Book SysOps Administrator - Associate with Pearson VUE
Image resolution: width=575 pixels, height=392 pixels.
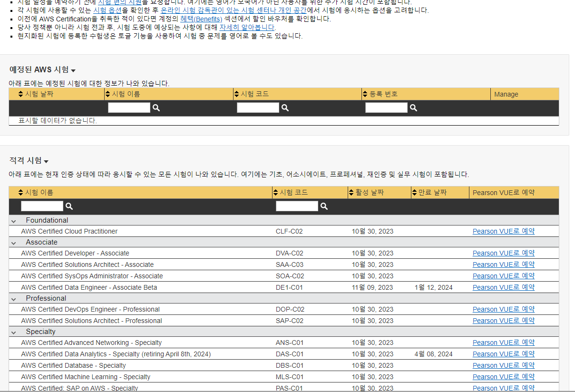coord(504,276)
